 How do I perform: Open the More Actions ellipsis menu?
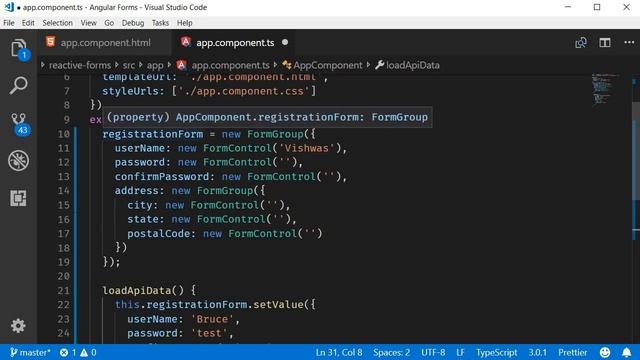click(629, 42)
